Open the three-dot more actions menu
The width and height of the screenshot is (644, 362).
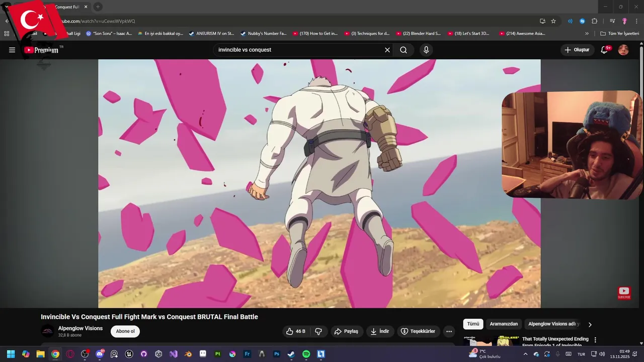coord(449,331)
